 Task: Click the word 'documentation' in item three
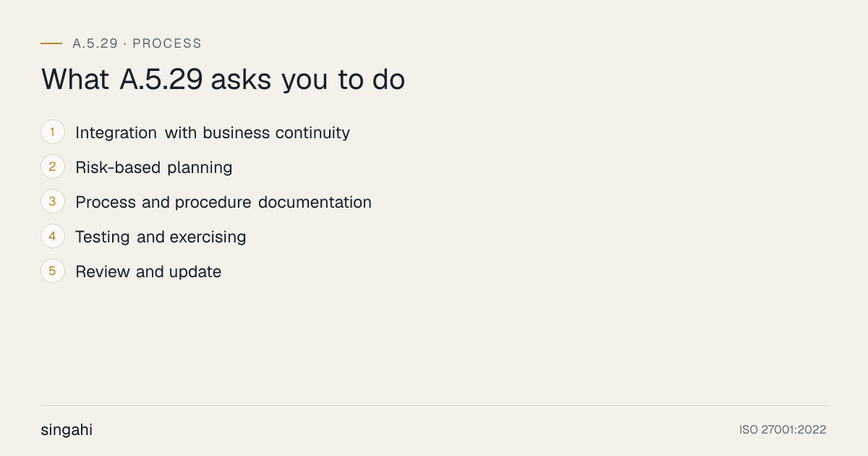click(x=315, y=203)
